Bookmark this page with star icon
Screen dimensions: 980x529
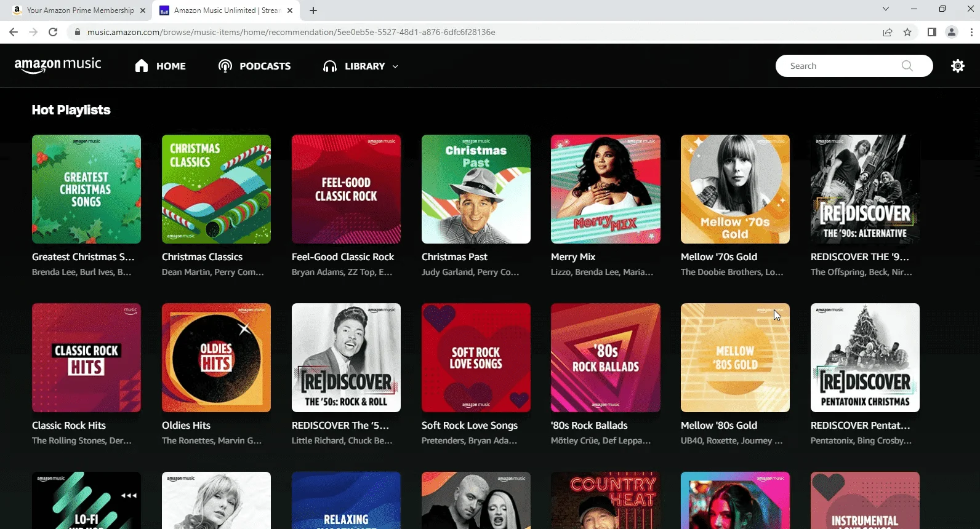[x=907, y=32]
